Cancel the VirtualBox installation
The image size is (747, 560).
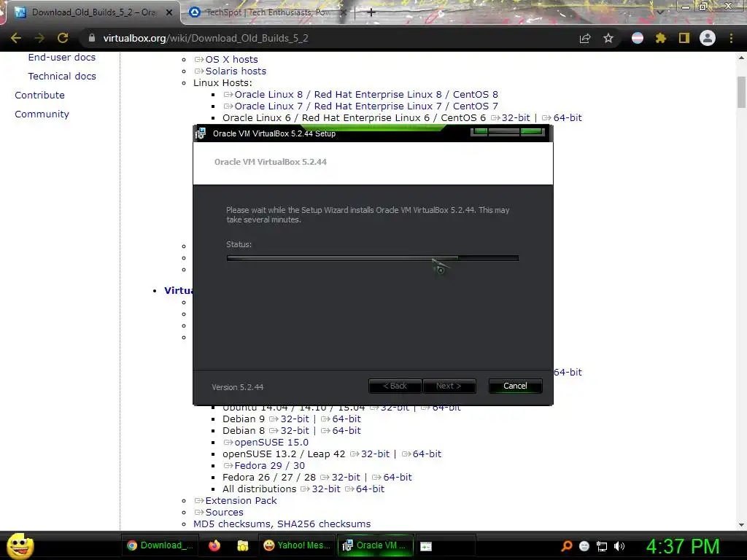click(x=515, y=386)
